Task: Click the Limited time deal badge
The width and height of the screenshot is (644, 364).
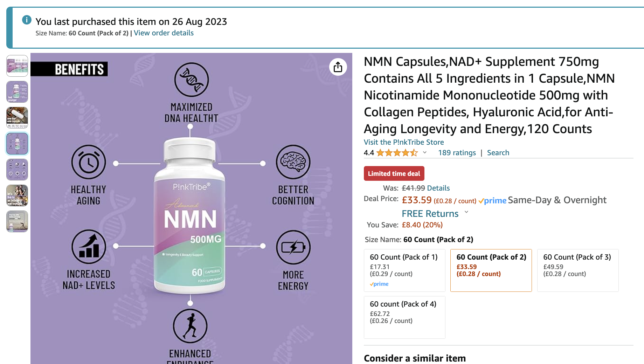Action: 394,173
